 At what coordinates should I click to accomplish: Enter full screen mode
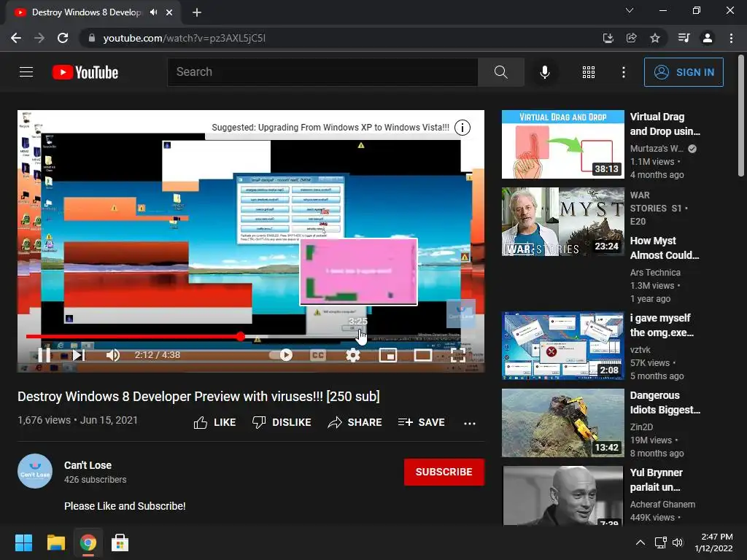(458, 355)
